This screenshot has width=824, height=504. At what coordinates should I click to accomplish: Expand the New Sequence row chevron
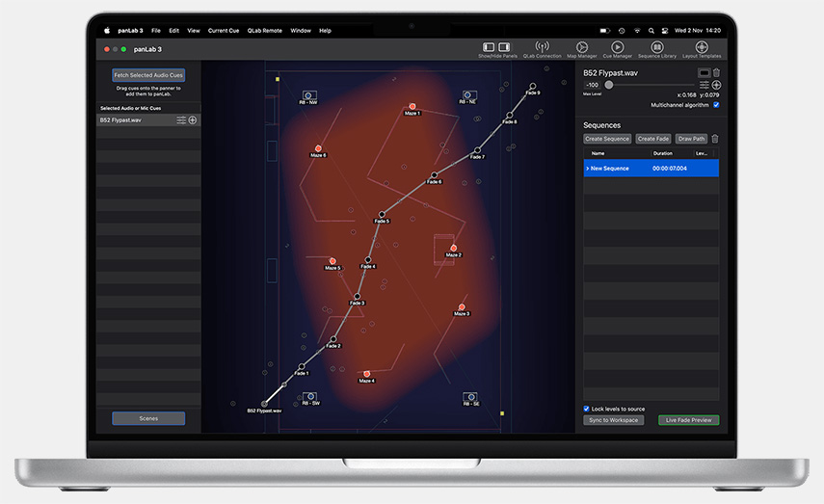588,169
